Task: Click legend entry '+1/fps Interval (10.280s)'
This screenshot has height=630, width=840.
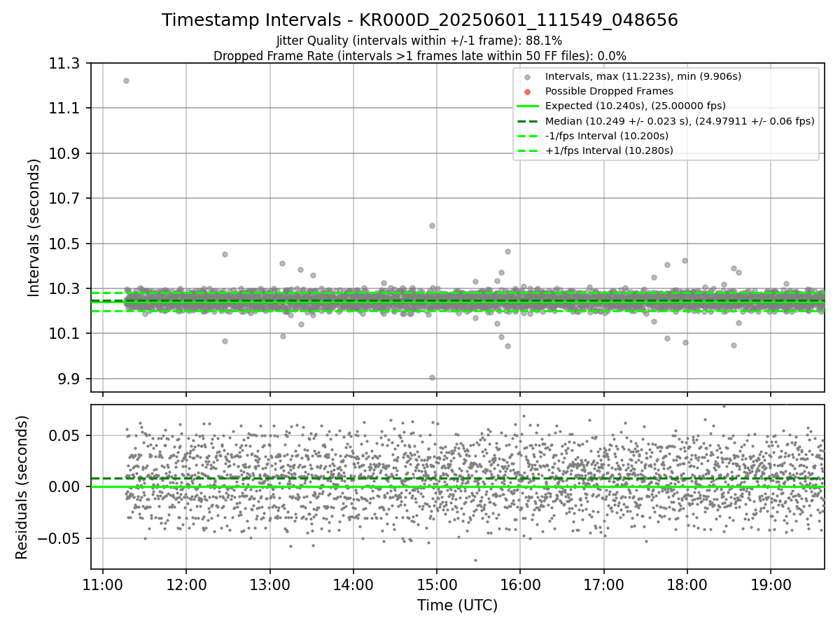Action: coord(609,150)
